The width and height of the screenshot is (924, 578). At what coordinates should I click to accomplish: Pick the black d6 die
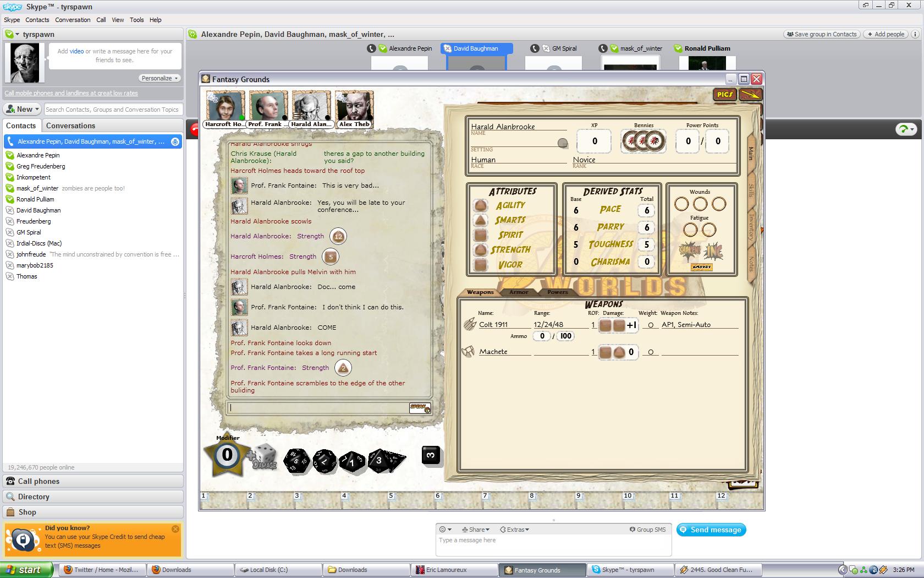click(x=431, y=455)
